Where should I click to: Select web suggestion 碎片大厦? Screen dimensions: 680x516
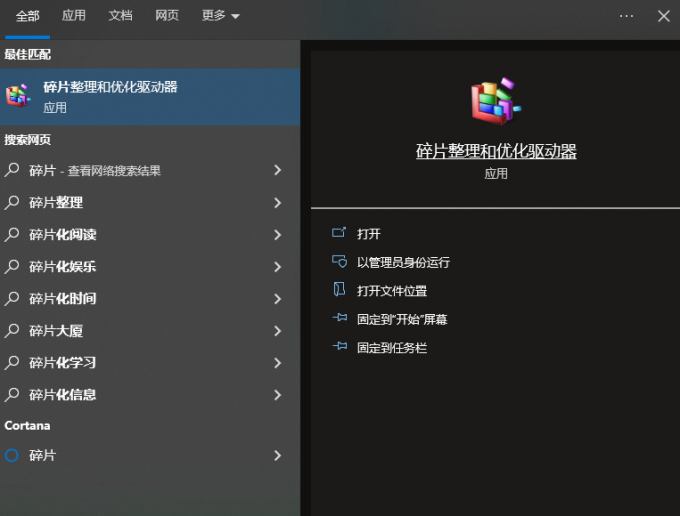[x=150, y=331]
